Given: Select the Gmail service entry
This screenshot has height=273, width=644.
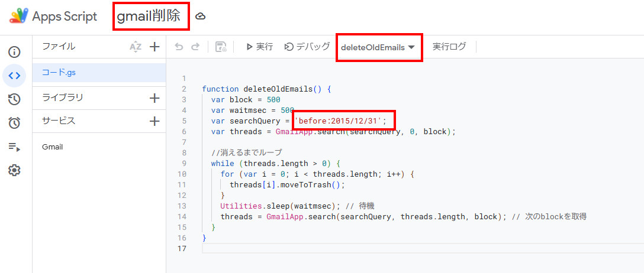Looking at the screenshot, I should tap(53, 147).
